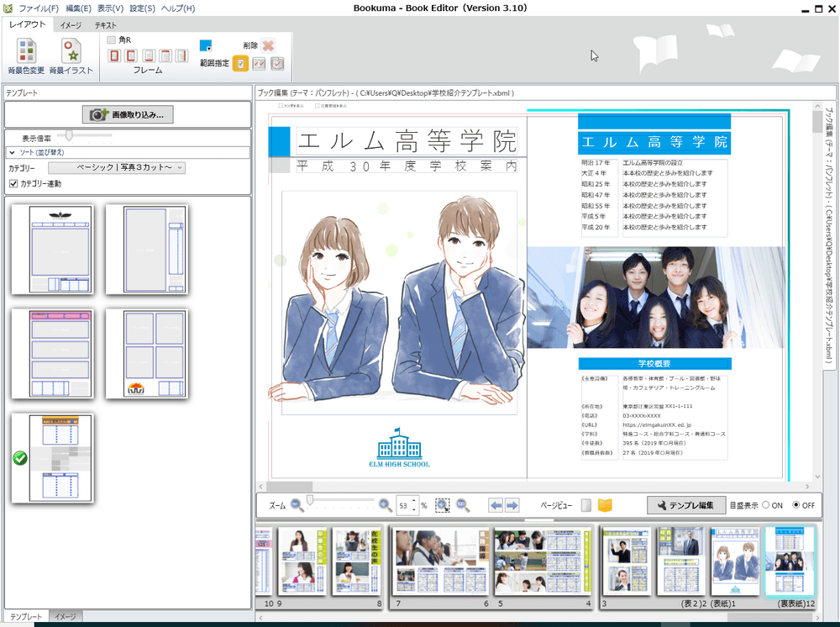This screenshot has height=627, width=840.
Task: Open the ファイル(F) menu
Action: pyautogui.click(x=38, y=8)
